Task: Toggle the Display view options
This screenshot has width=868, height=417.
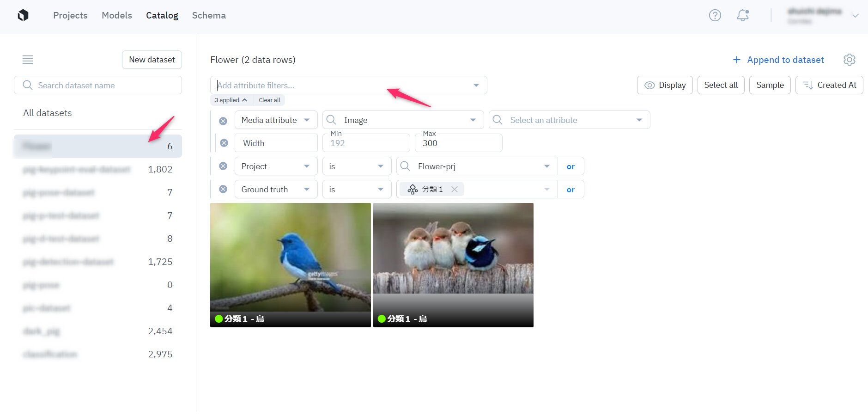Action: click(x=665, y=85)
